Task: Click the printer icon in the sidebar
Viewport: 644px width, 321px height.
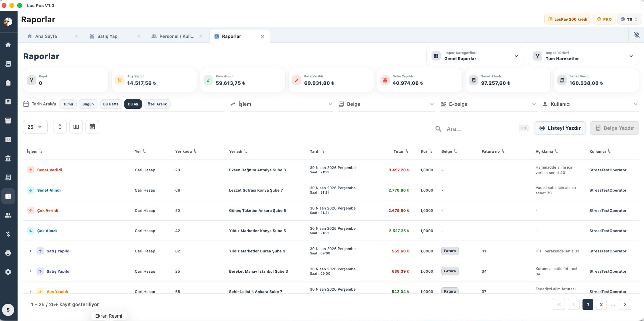Action: pos(8,253)
